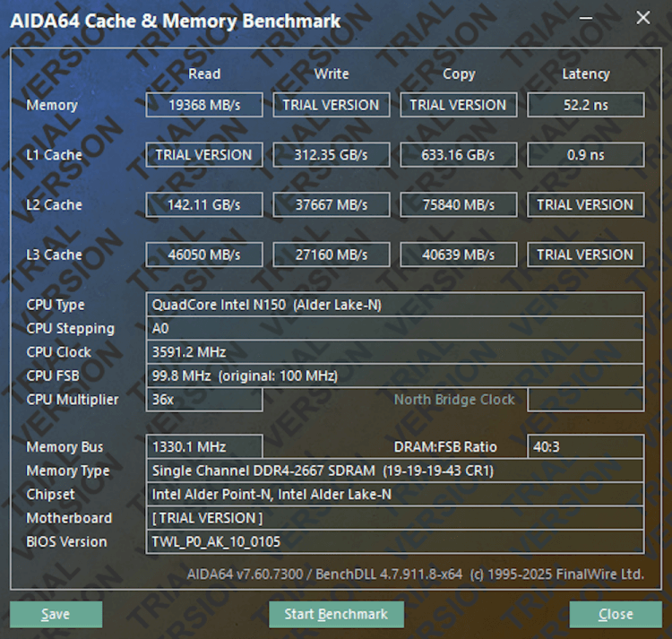Select L1 Cache Copy 633.16 GB/s
The image size is (672, 639).
459,155
